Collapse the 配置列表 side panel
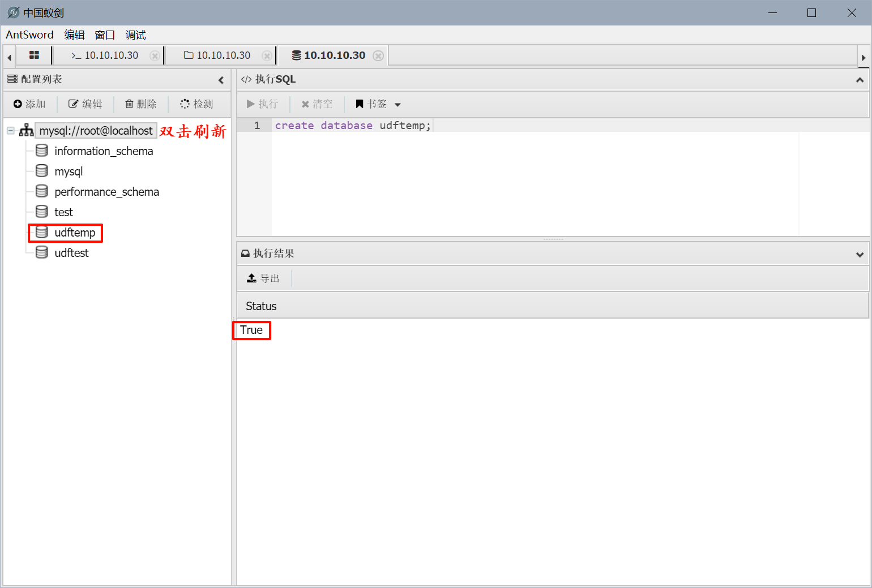 [x=221, y=80]
